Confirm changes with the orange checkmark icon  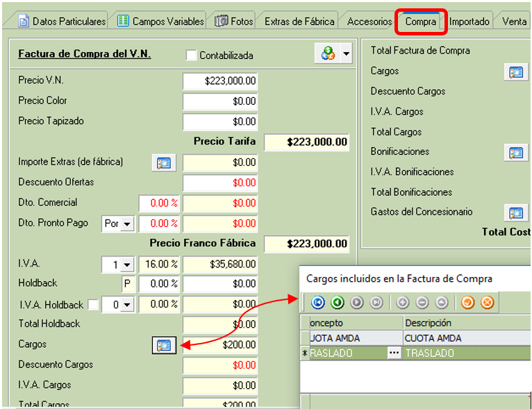(x=468, y=302)
